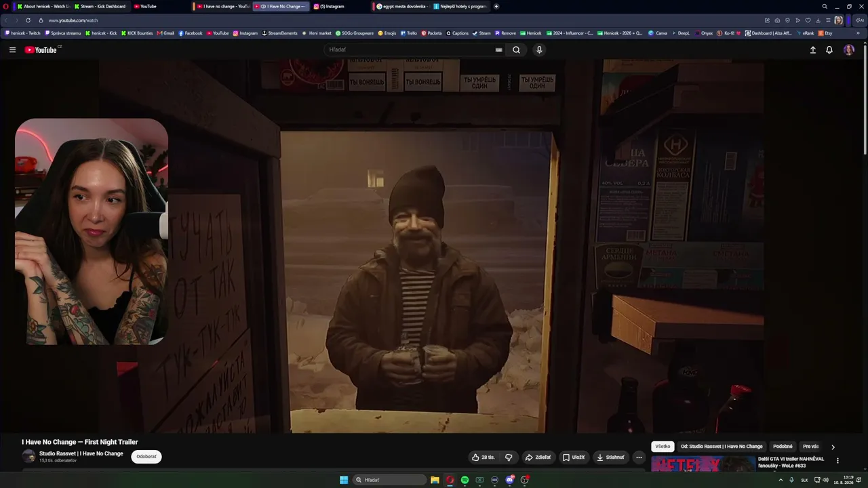
Task: Open the Canva bookmark
Action: (658, 33)
